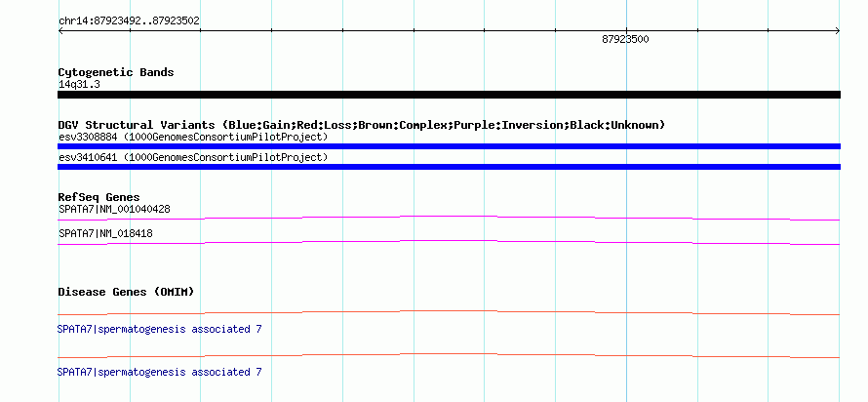Click the Disease Genes (OMIM) track heading
Viewport: 868px width, 402px height.
tap(126, 292)
